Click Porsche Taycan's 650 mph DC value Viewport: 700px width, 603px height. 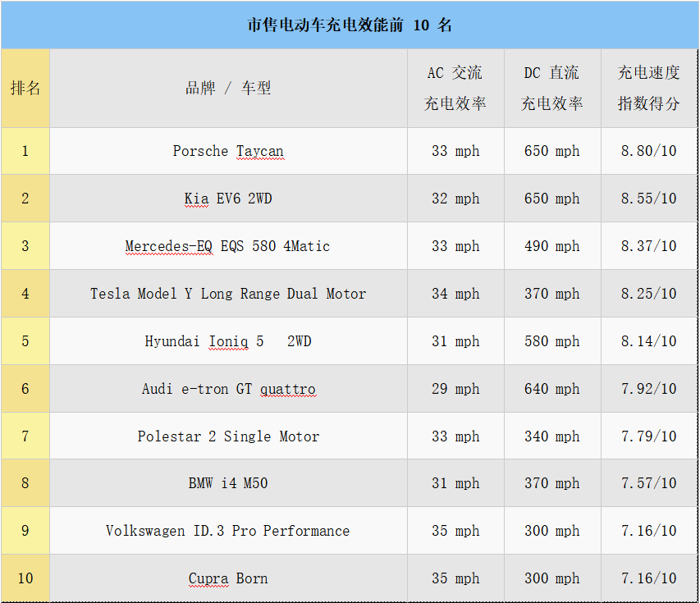pos(552,151)
